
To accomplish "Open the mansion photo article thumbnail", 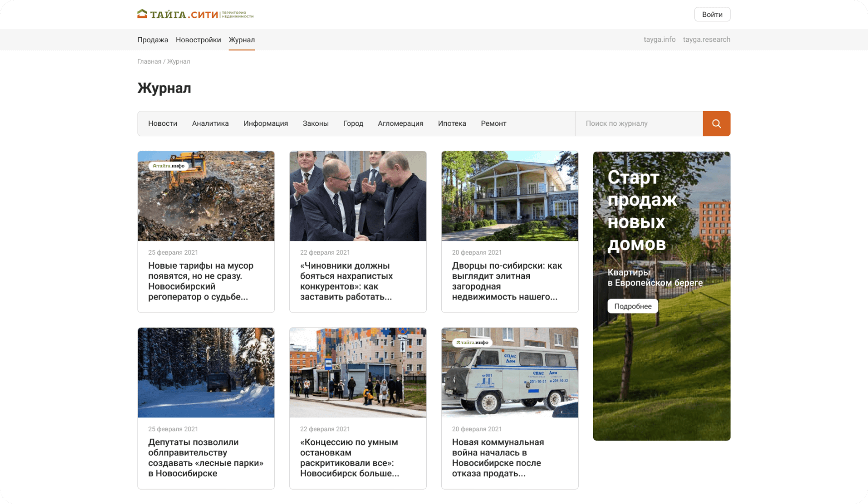I will pos(509,196).
